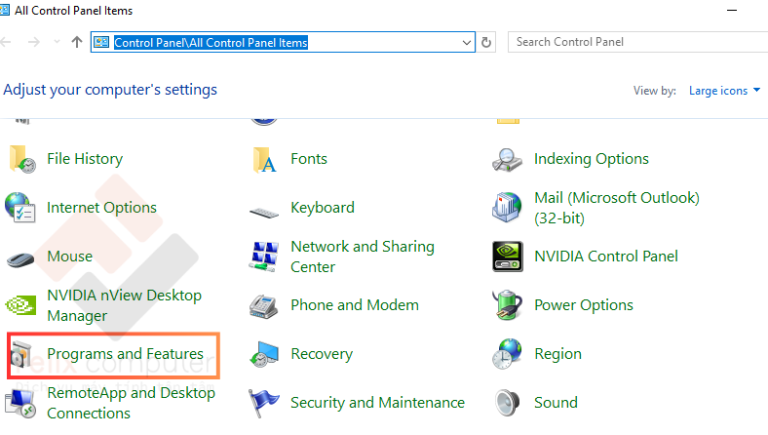Open the Mouse settings link
Image resolution: width=768 pixels, height=435 pixels.
pyautogui.click(x=70, y=256)
